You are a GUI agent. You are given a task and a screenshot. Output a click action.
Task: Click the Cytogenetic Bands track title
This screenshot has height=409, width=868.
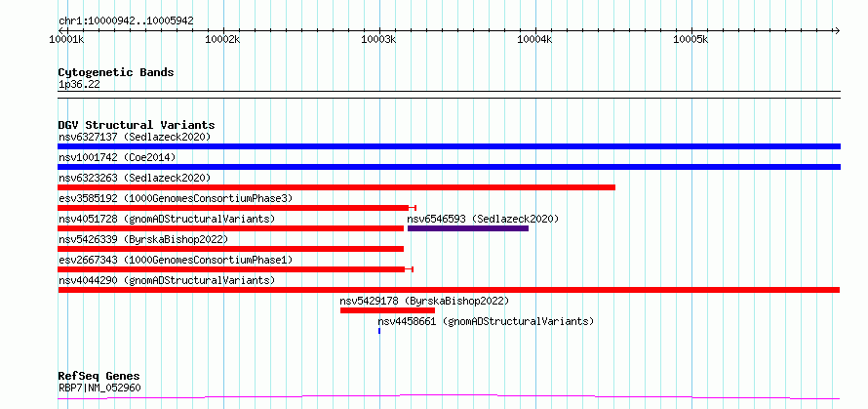[x=116, y=72]
